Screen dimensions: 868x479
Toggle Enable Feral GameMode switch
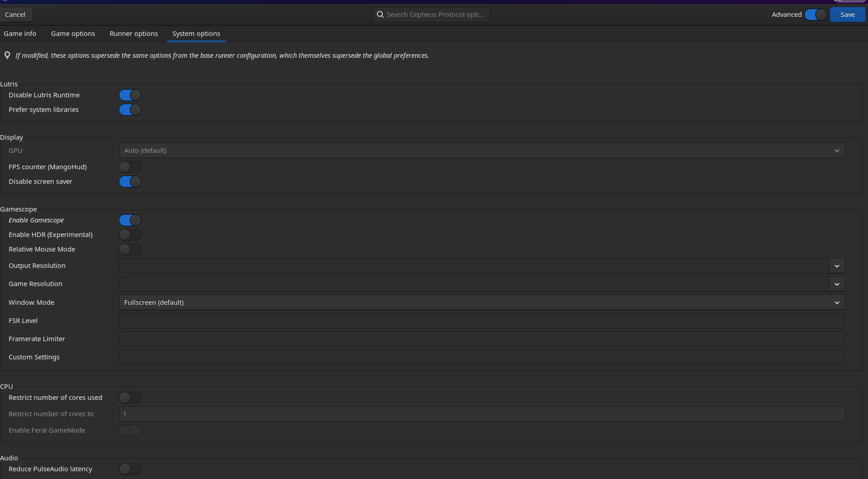[x=130, y=430]
